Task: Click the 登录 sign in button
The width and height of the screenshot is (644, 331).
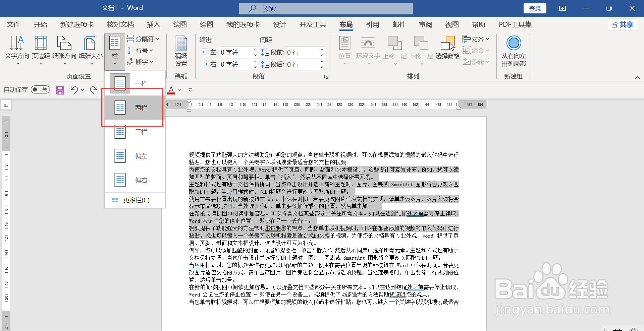Action: click(535, 8)
